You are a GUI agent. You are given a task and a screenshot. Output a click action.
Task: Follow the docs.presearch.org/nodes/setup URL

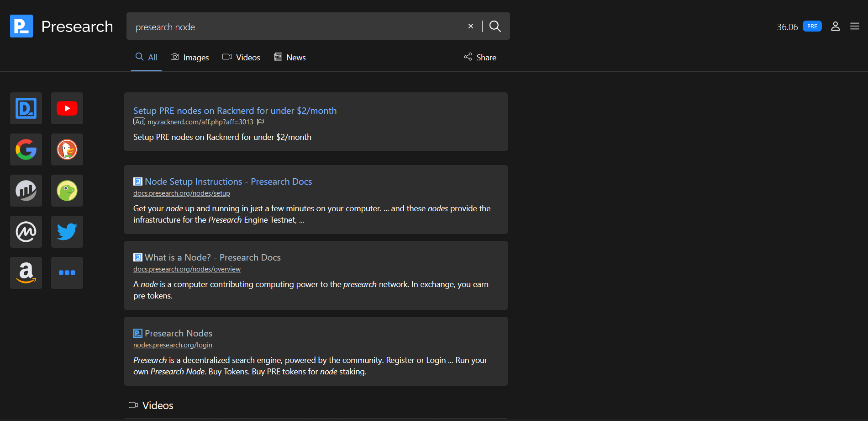[x=182, y=193]
